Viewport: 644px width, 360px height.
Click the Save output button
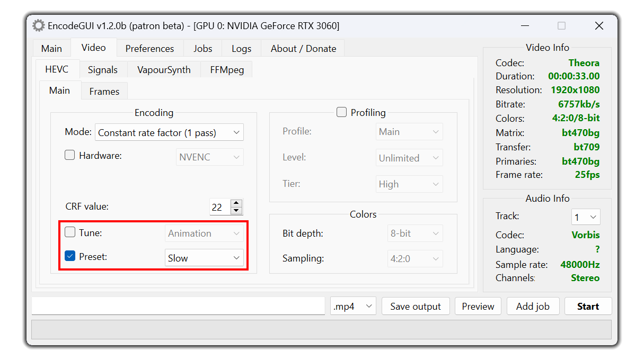pyautogui.click(x=416, y=306)
